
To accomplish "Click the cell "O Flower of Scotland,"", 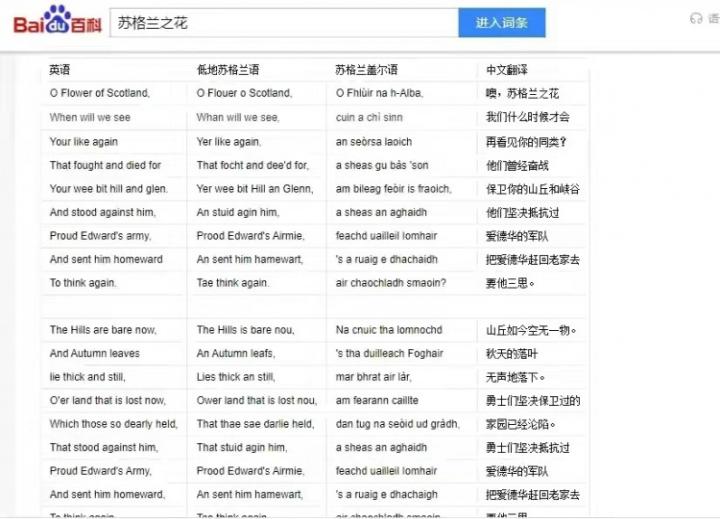I will point(100,93).
